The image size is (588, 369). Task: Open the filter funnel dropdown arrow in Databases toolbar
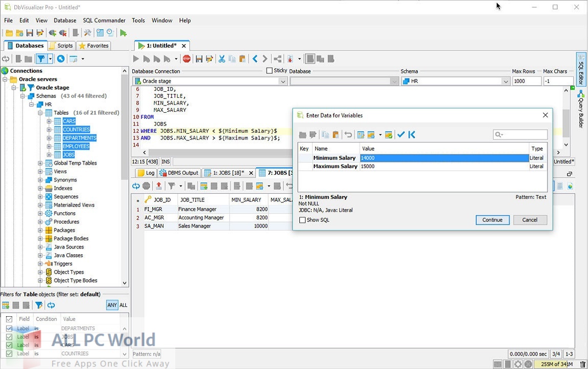click(x=50, y=59)
